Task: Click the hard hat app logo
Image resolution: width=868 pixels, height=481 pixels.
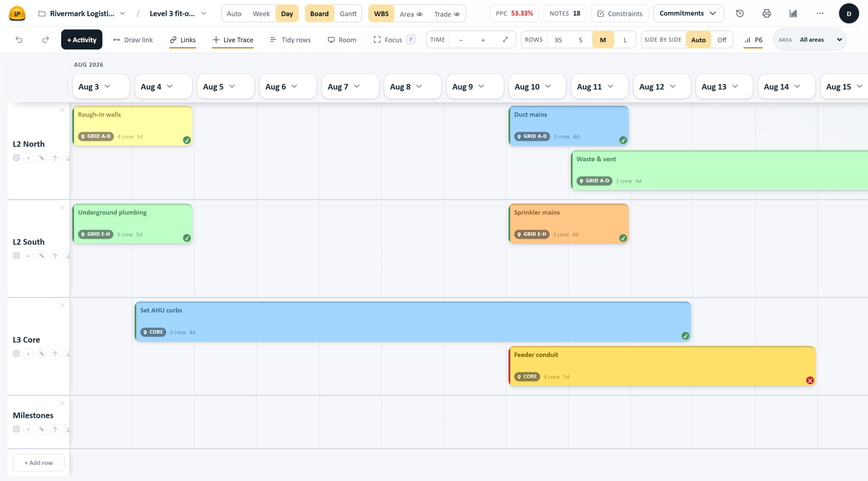Action: click(x=17, y=13)
